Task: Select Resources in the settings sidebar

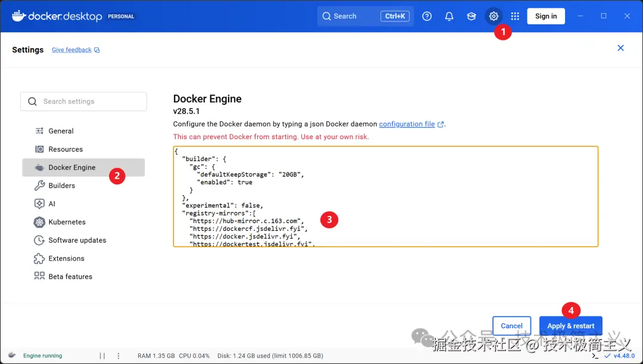Action: point(83,149)
